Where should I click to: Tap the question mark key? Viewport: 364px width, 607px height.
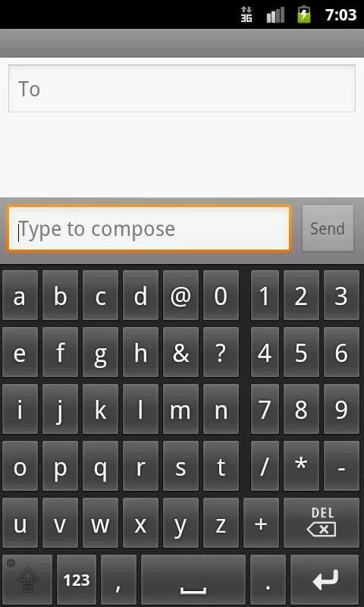221,352
